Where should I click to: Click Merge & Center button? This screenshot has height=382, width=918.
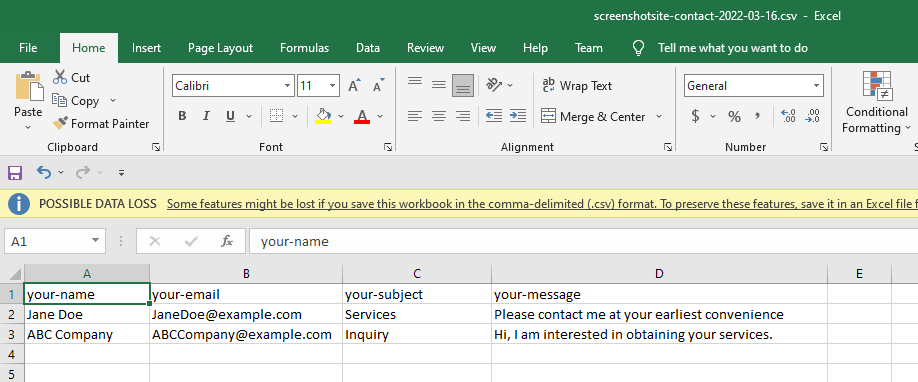click(x=595, y=116)
